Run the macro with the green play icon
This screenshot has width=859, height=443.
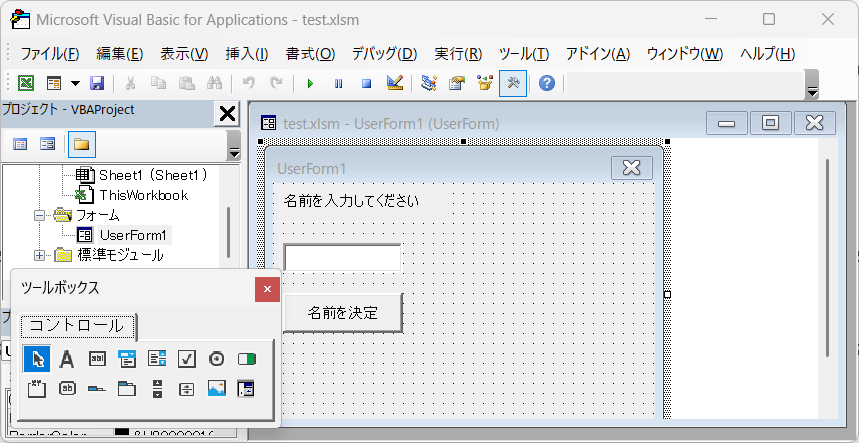[x=311, y=84]
